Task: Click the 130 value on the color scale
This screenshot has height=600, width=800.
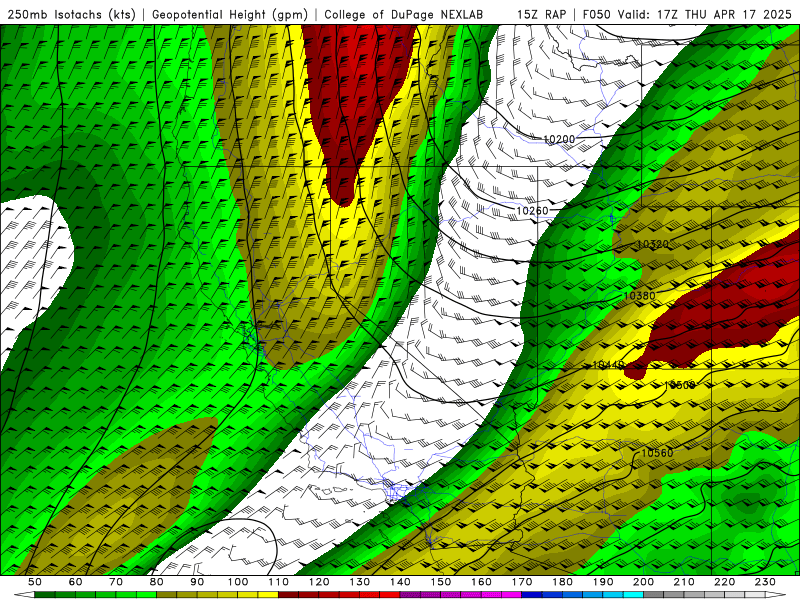Action: pyautogui.click(x=360, y=582)
